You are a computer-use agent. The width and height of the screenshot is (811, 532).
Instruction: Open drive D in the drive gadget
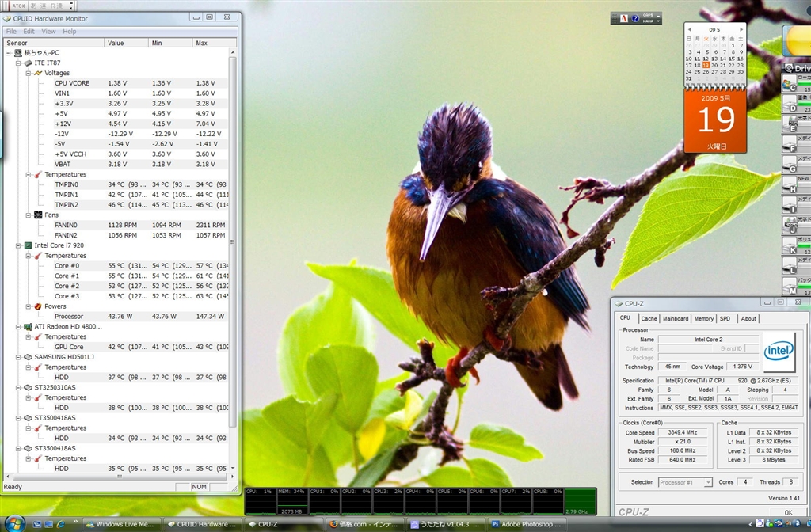tap(790, 104)
